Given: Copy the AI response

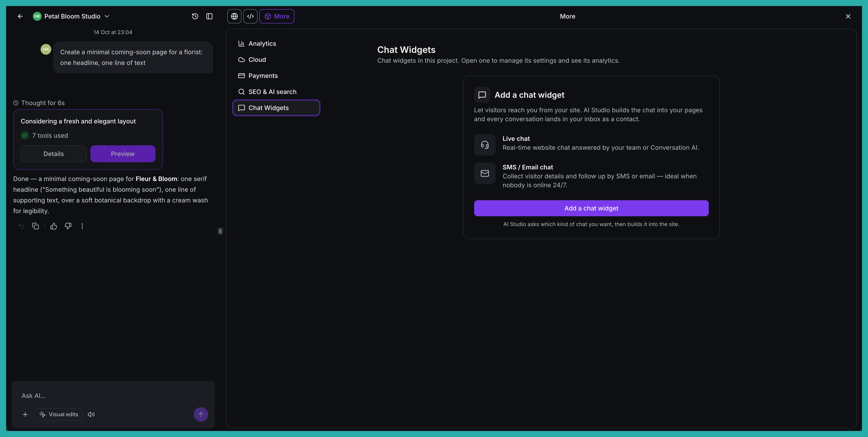Looking at the screenshot, I should tap(35, 226).
